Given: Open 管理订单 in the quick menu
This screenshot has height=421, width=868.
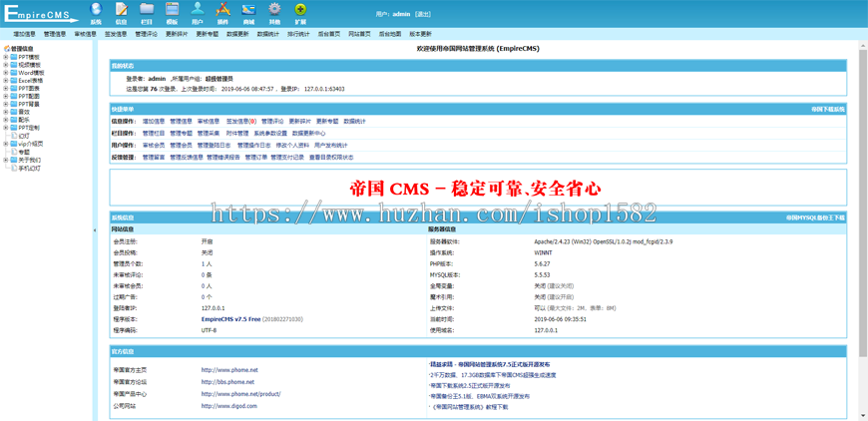Looking at the screenshot, I should (x=256, y=158).
